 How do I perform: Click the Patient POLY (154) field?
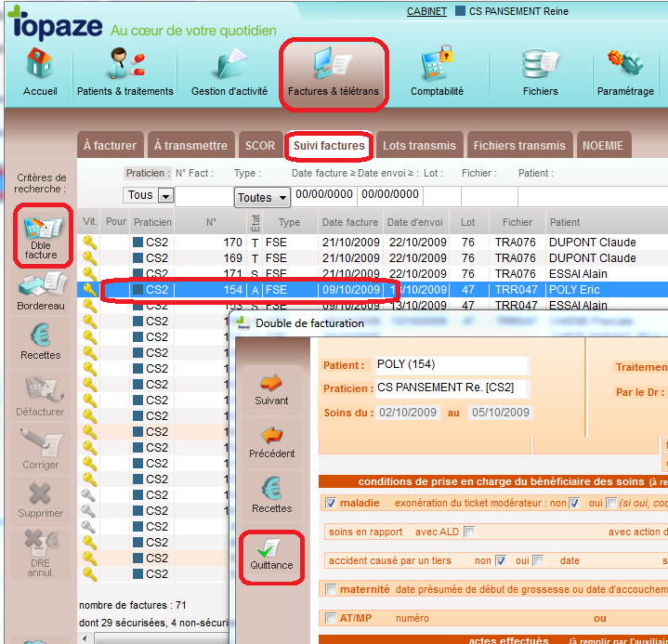click(452, 365)
